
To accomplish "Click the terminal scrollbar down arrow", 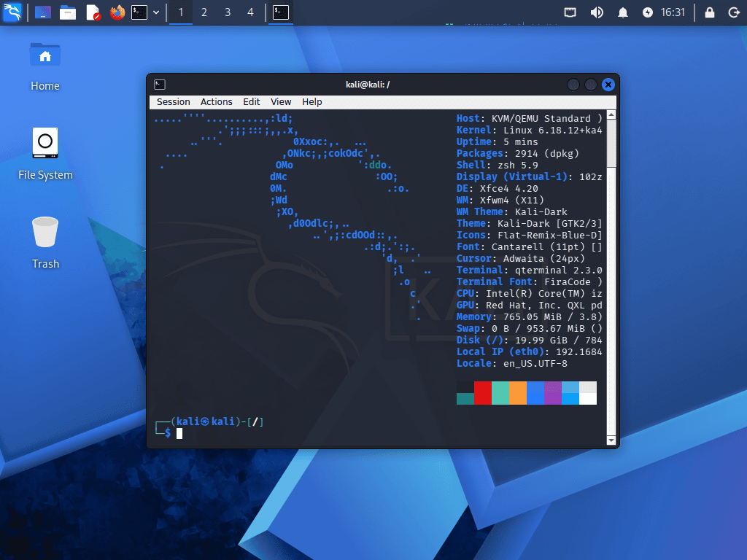I will 611,440.
